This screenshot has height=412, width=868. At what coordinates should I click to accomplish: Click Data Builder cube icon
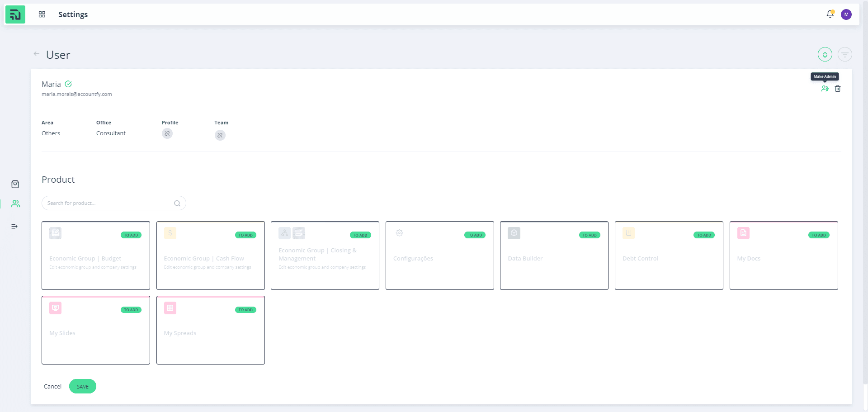coord(514,233)
